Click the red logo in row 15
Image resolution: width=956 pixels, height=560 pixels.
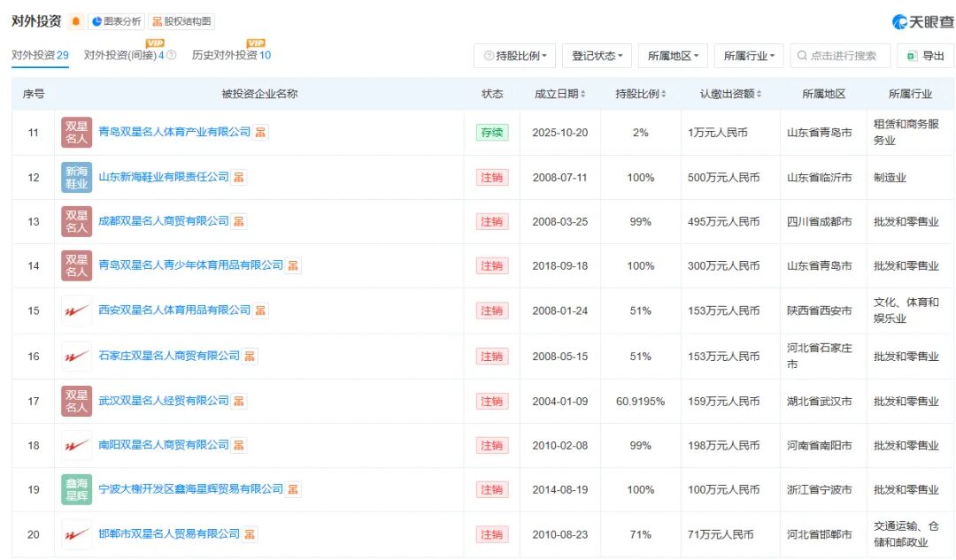tap(76, 311)
